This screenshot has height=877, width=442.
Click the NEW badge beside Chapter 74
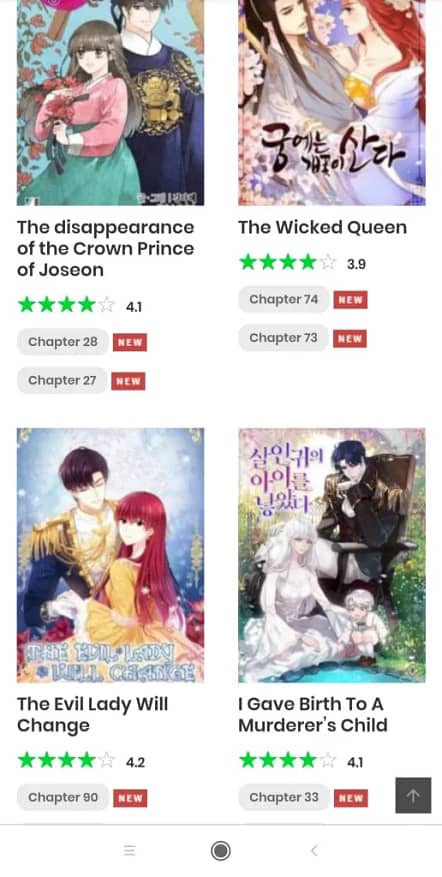click(x=351, y=300)
